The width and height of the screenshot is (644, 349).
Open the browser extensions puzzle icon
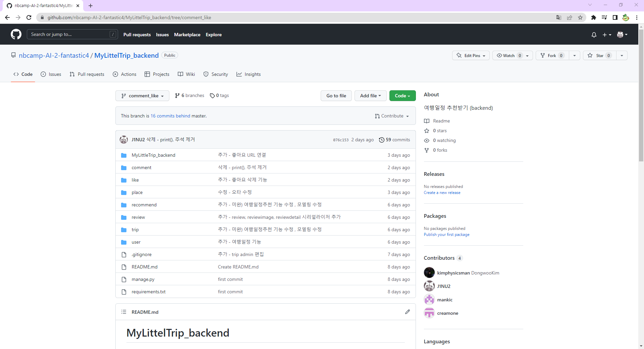pyautogui.click(x=594, y=17)
